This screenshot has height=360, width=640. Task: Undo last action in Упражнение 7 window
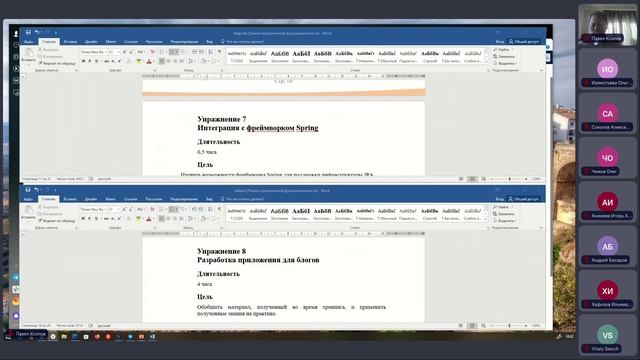tap(37, 32)
